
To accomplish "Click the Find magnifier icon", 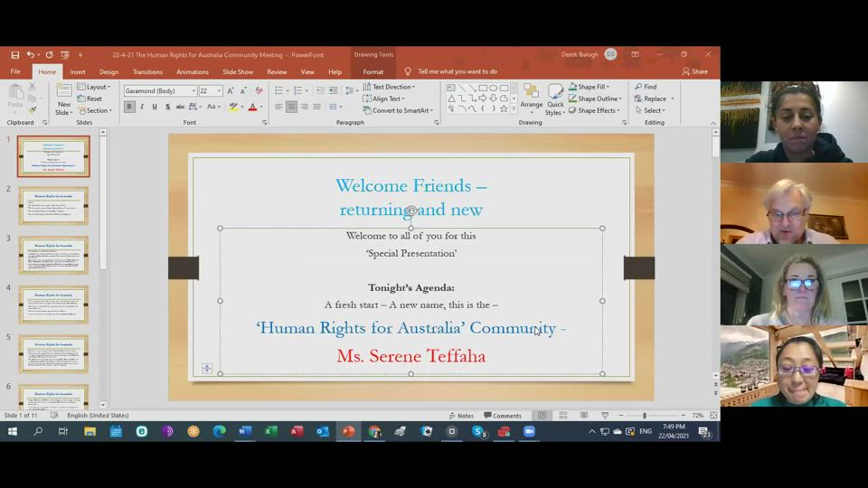I will [639, 87].
